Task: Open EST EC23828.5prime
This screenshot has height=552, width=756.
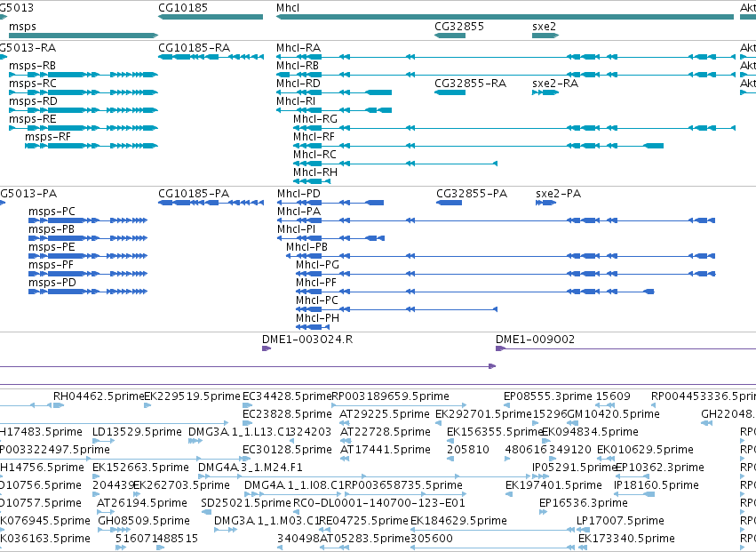Action: pos(287,414)
